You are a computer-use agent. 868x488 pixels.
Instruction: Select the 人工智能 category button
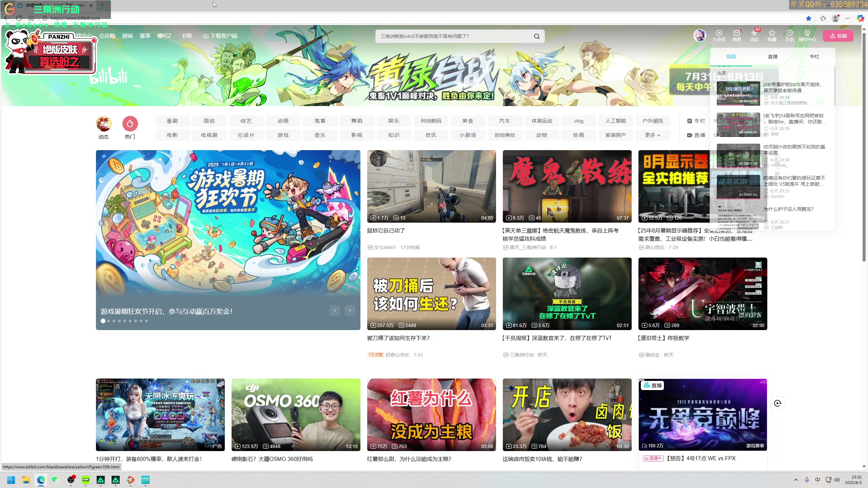pos(616,121)
